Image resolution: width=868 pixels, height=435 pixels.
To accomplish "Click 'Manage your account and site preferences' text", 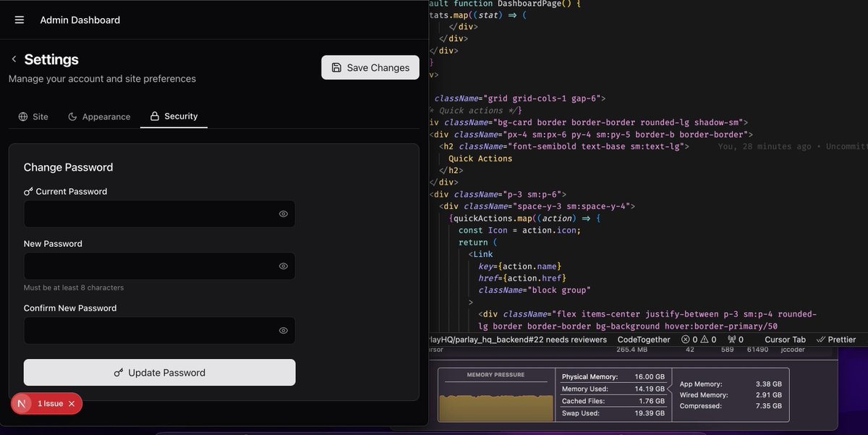I will 102,78.
